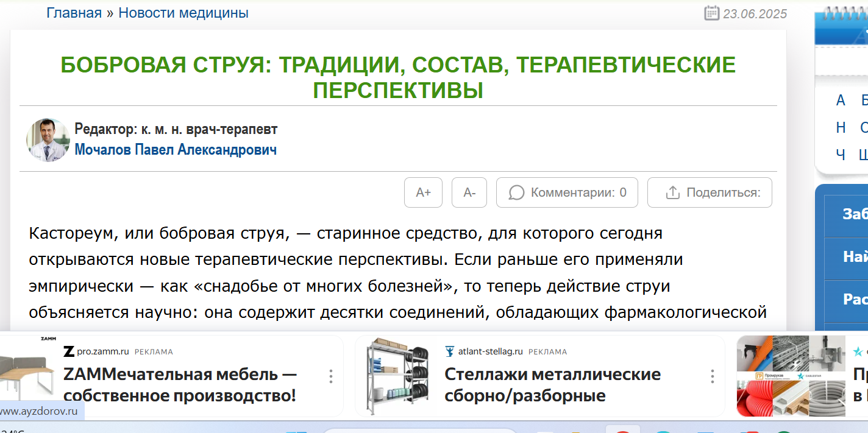Click the publication date 23.06.2025

click(755, 13)
